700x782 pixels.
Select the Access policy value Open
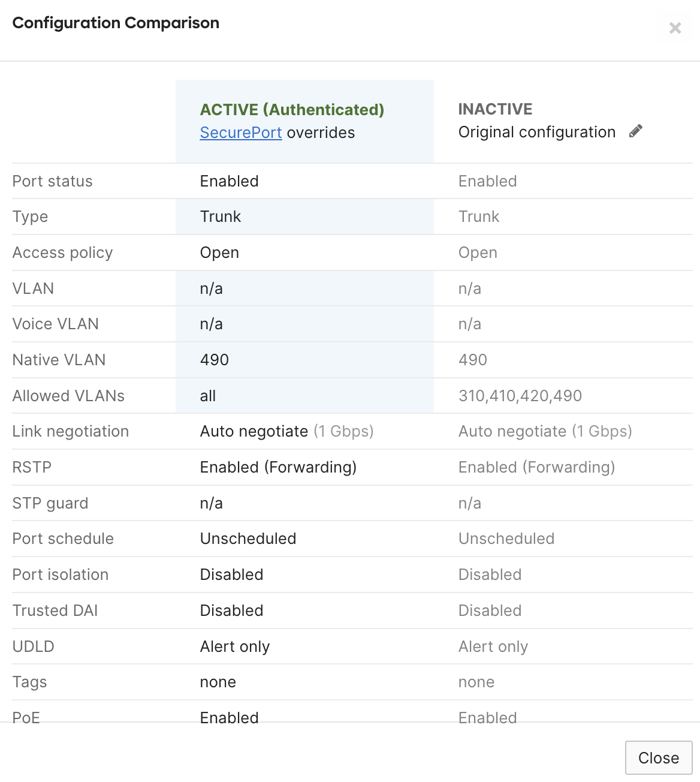point(219,252)
